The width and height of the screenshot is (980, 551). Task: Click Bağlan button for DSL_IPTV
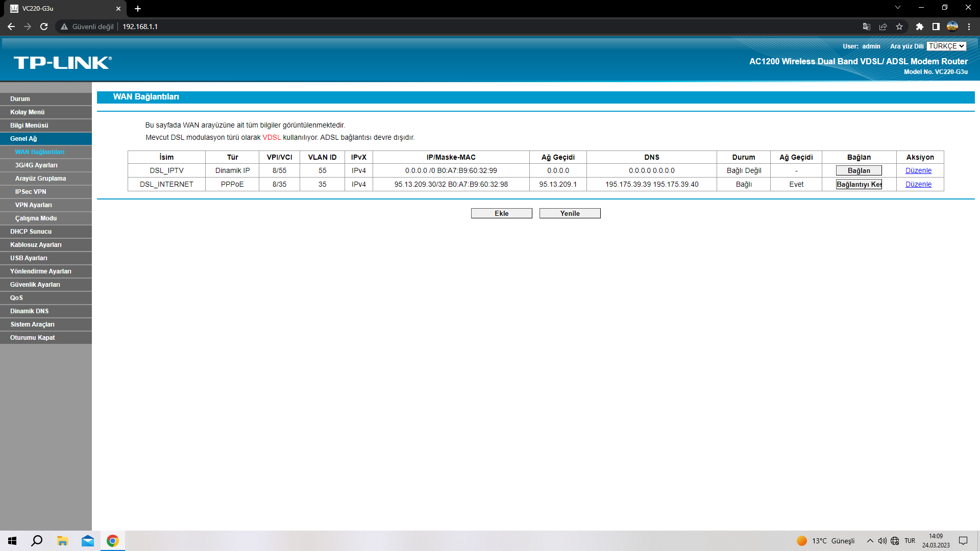(x=859, y=170)
